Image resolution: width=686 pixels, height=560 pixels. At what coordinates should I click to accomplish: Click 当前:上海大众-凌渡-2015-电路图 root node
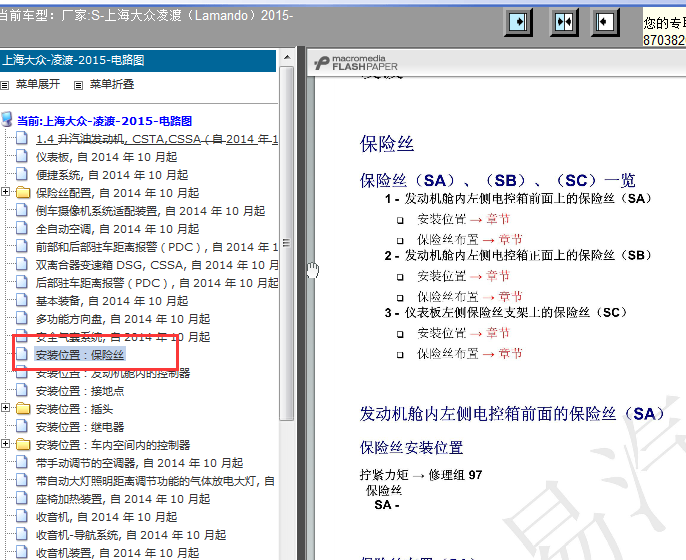(x=105, y=121)
